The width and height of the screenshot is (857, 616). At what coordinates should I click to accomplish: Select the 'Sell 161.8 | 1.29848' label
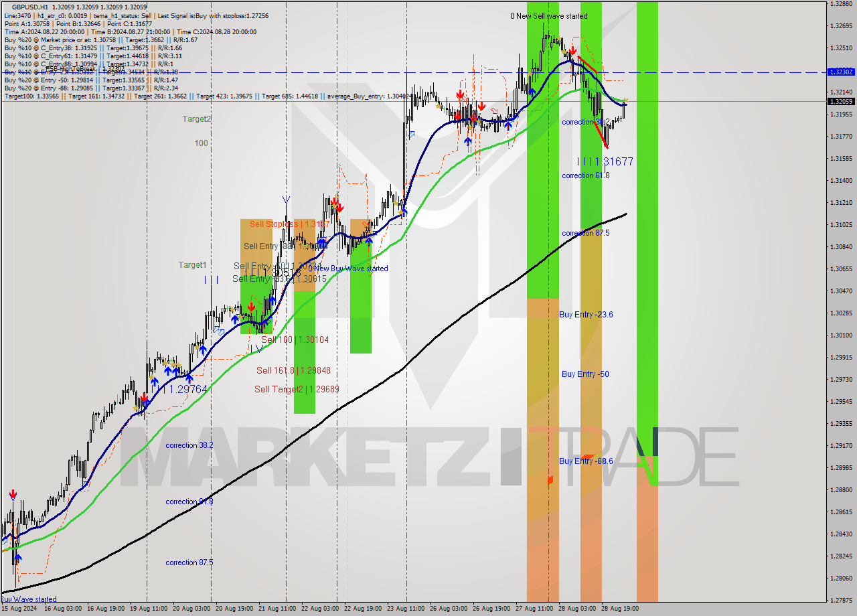(293, 370)
